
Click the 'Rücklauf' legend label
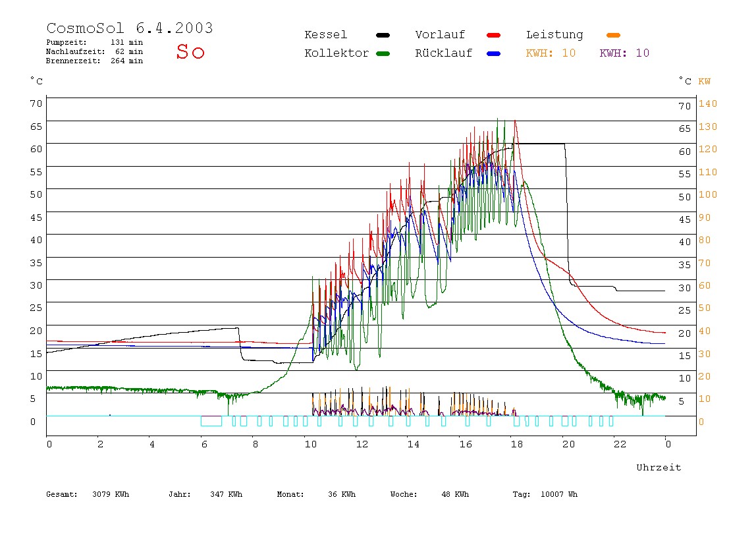click(x=444, y=53)
